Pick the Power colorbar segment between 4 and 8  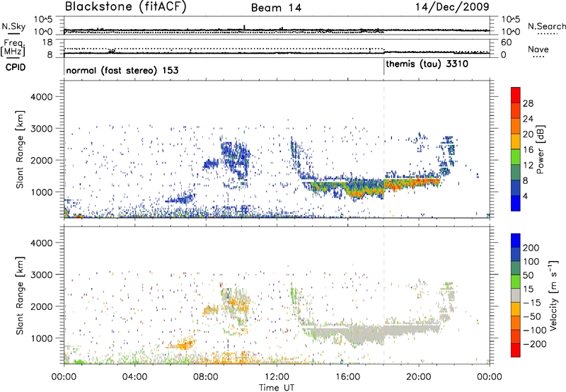516,188
